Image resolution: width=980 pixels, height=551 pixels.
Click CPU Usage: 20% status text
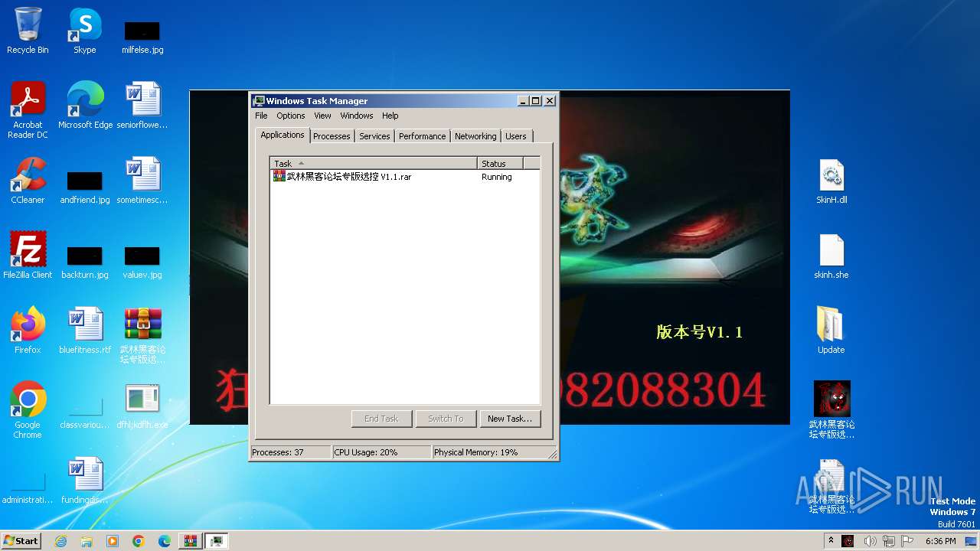coord(381,452)
